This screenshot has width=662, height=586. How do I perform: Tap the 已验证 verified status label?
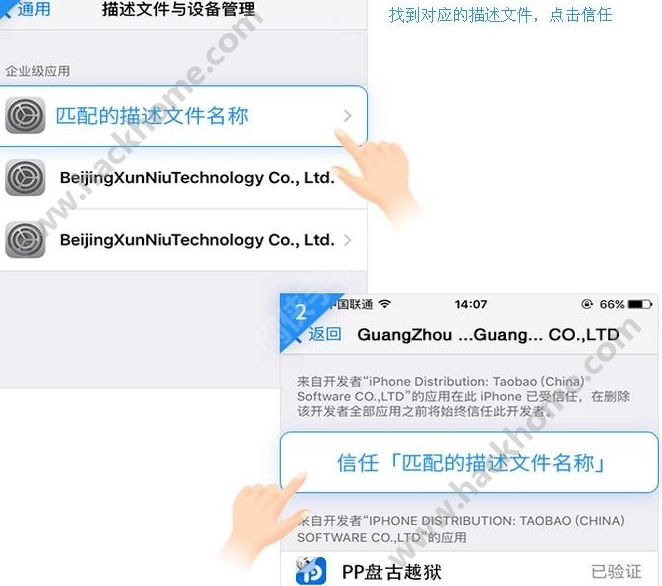click(x=616, y=572)
